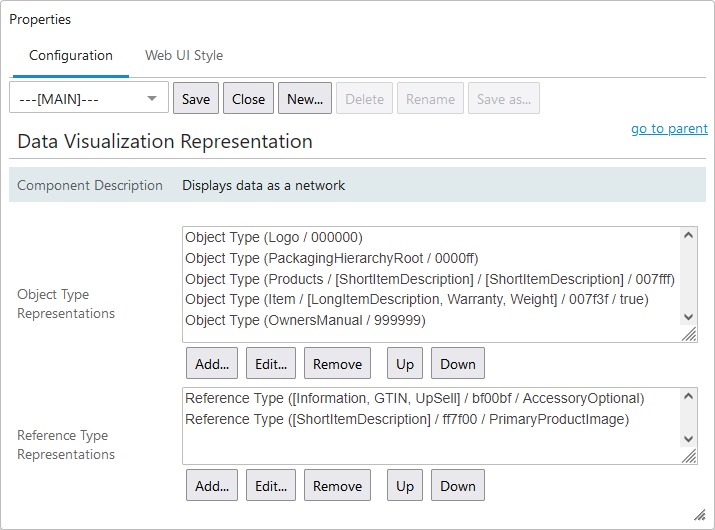Select the AccessoryOptional reference type entry

click(x=414, y=399)
